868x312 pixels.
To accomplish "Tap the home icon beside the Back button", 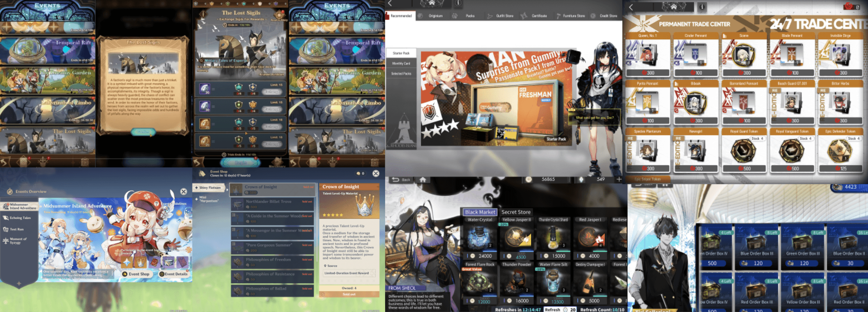I will 423,180.
